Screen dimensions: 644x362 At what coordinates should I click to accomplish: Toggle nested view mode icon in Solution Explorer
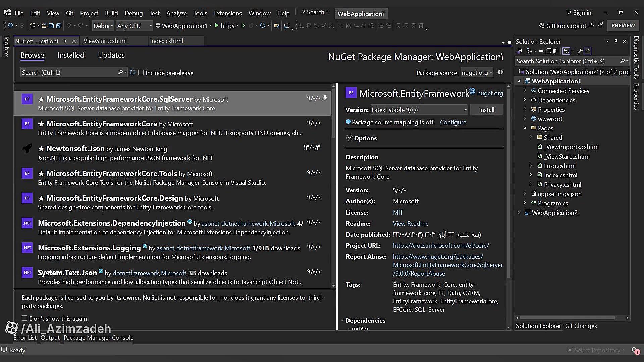click(566, 51)
